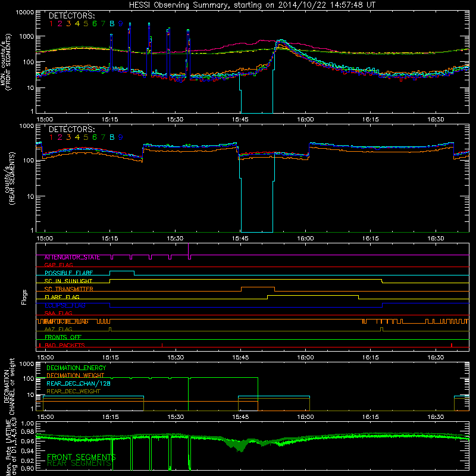Click 15:15 tick label under rear segments plot
Screen dimensions: 476x476
(110, 239)
